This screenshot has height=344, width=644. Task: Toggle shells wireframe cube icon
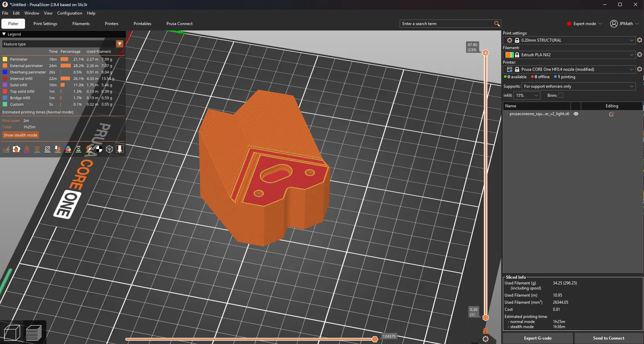[x=109, y=149]
